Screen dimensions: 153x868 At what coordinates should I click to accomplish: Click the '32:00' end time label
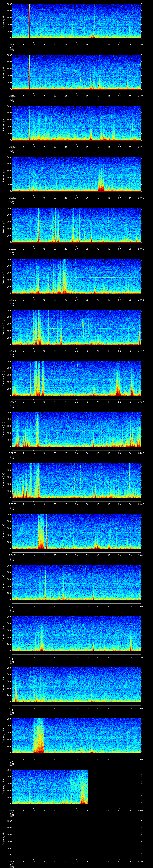click(141, 402)
